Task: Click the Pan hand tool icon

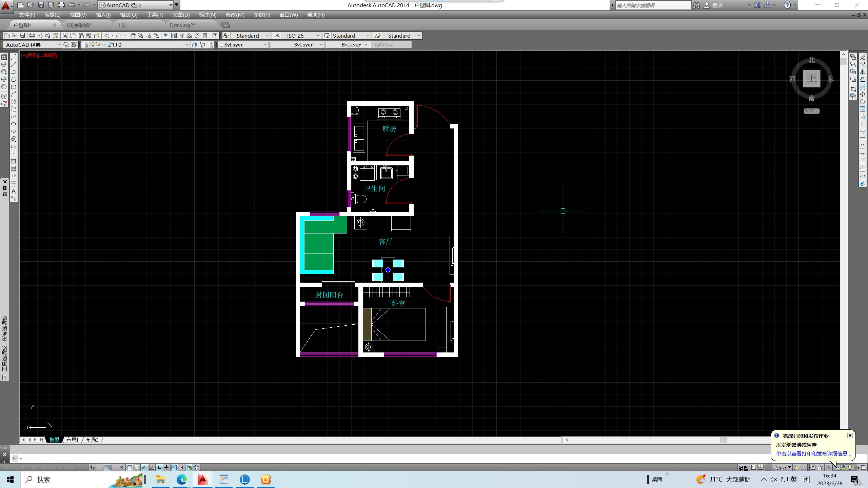Action: (133, 36)
